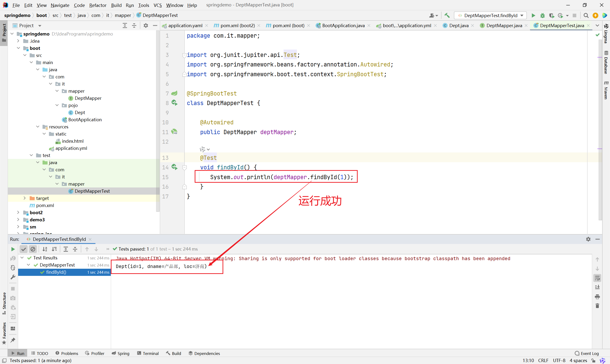Click the Run test gutter icon beside findById
The height and width of the screenshot is (364, 610).
(x=174, y=167)
